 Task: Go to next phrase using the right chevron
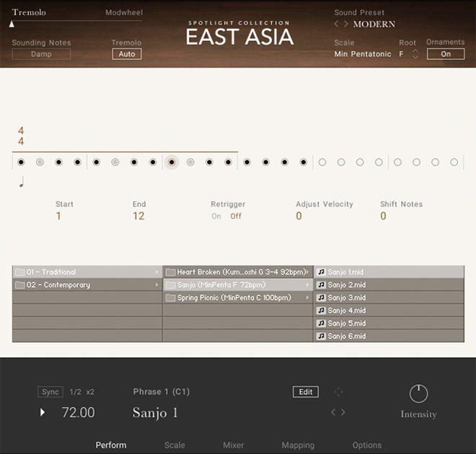[343, 412]
